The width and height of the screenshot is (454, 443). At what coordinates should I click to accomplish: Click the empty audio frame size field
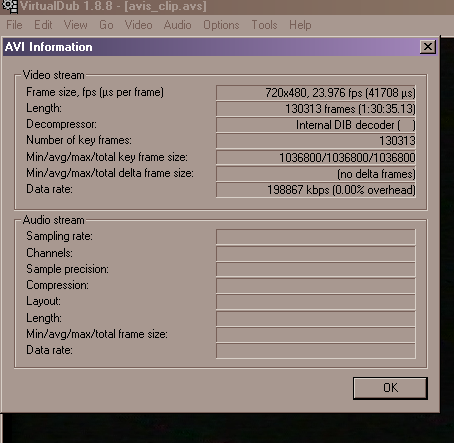316,334
